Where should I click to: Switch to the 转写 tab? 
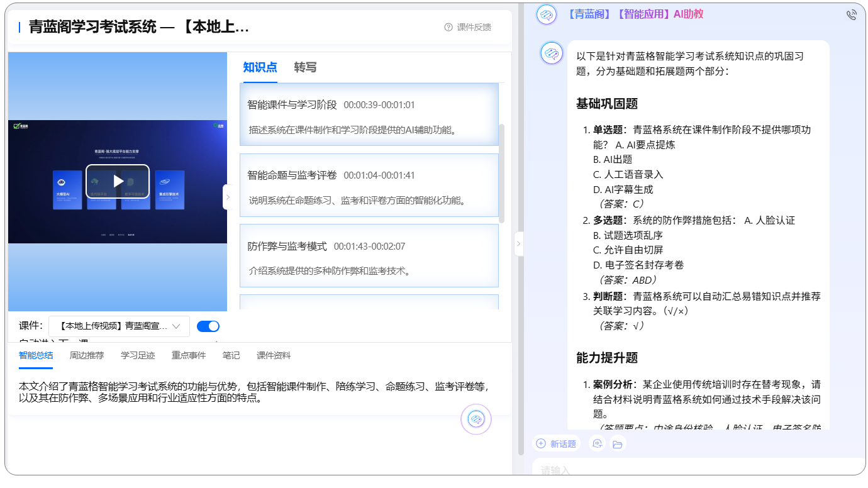(305, 67)
